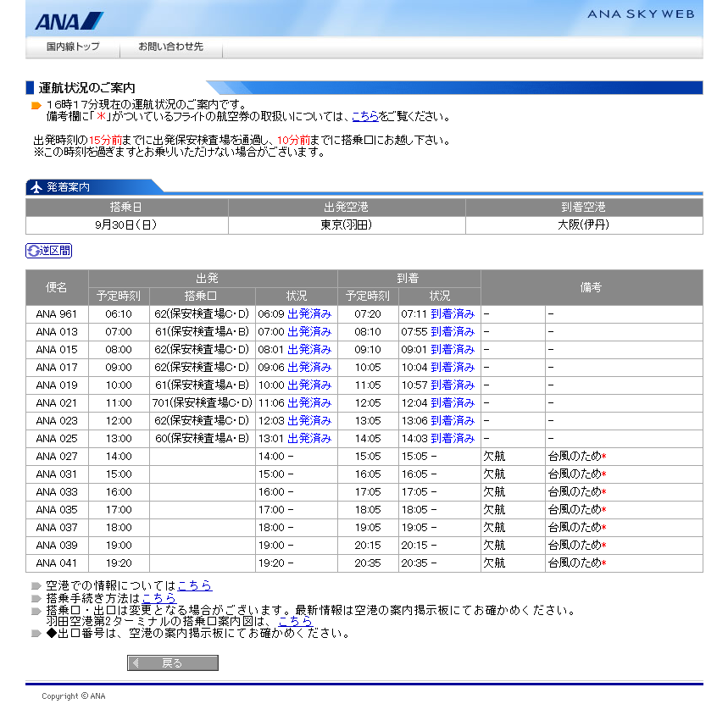728x704 pixels.
Task: Click the こちら link about ticket handling
Action: [x=365, y=116]
